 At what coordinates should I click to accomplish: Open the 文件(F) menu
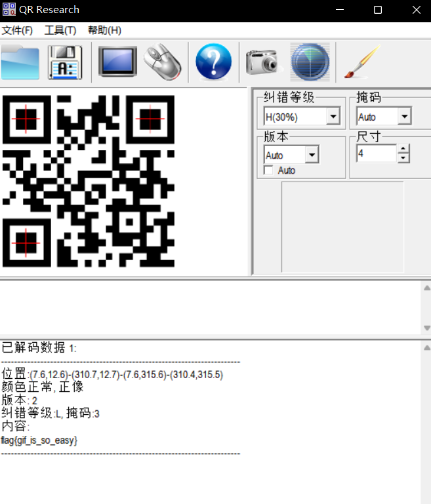pos(17,31)
